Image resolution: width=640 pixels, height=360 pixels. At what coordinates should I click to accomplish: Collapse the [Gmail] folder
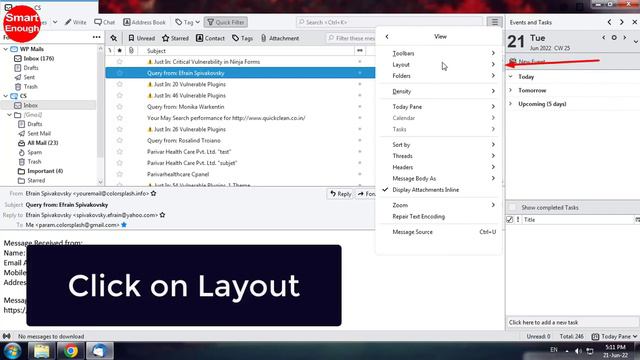(x=10, y=115)
